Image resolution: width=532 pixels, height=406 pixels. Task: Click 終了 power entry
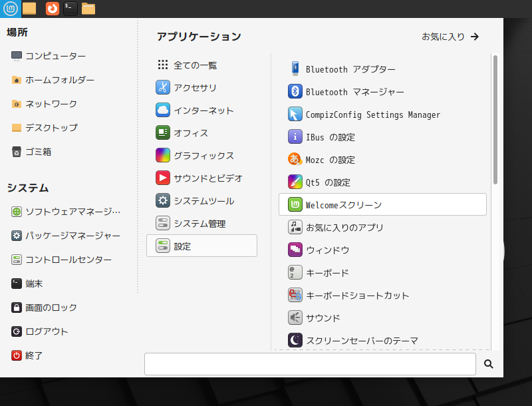pyautogui.click(x=27, y=355)
